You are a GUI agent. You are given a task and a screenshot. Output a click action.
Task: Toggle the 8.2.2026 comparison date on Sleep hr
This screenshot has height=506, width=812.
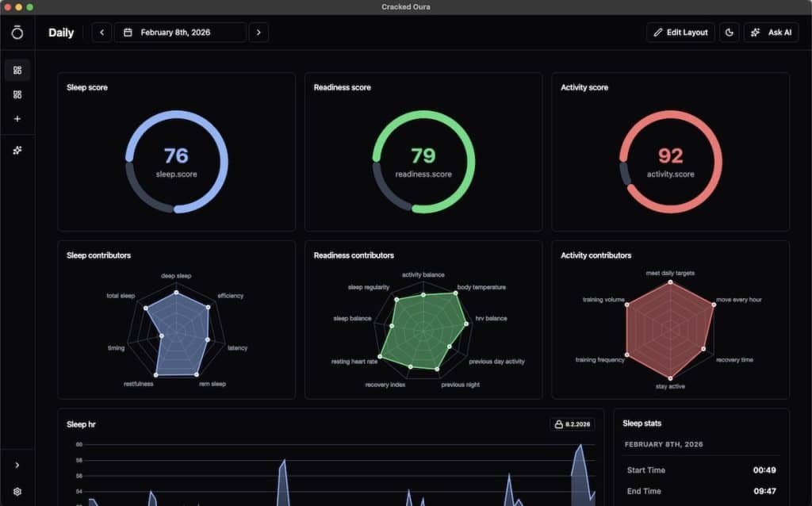tap(571, 424)
